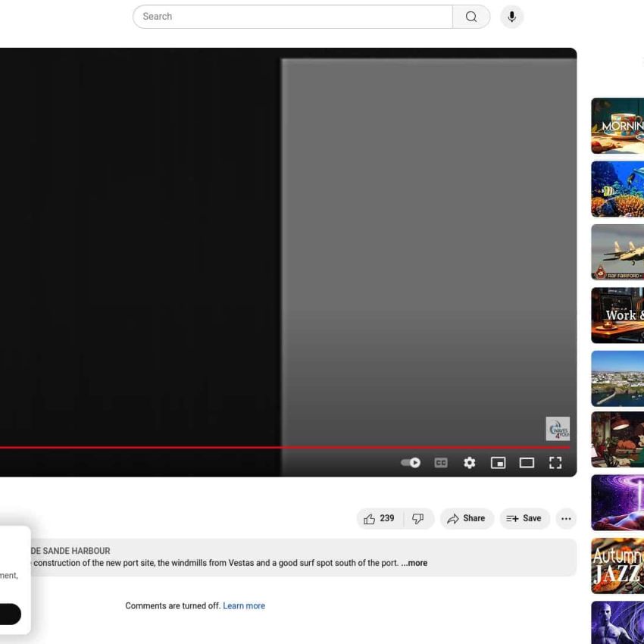Toggle closed captions CC button
Image resolution: width=644 pixels, height=644 pixels.
point(441,463)
